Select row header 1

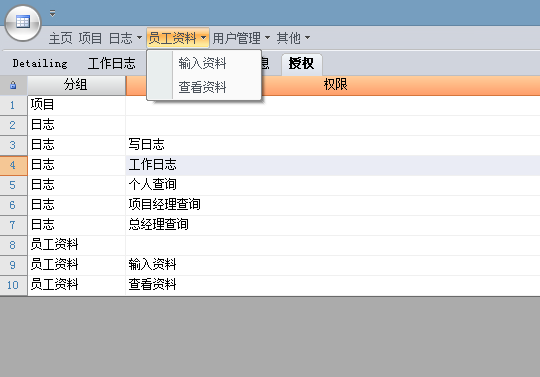pyautogui.click(x=13, y=105)
